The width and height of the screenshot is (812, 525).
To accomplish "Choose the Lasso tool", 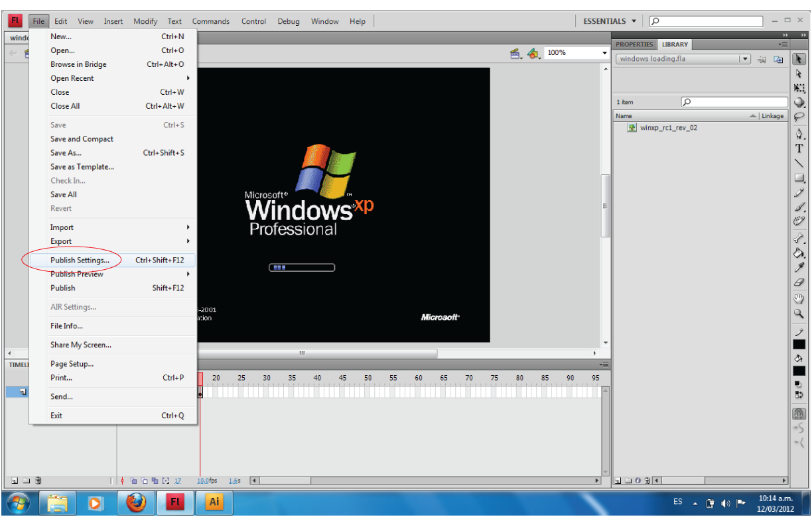I will (799, 117).
